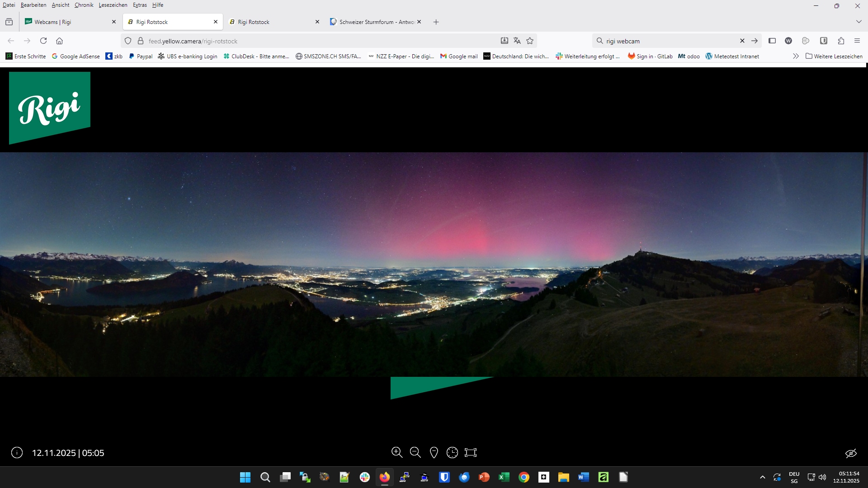Show hidden system tray icons
The height and width of the screenshot is (488, 868).
pos(762,477)
